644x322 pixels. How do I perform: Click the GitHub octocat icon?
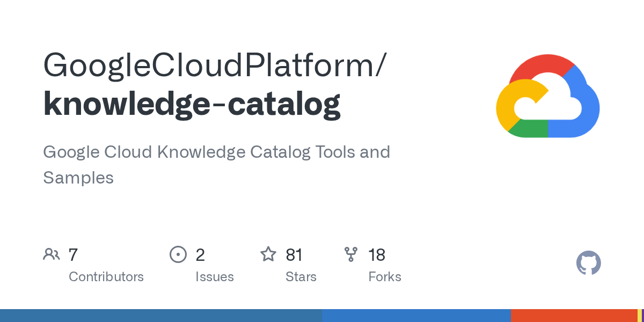point(589,263)
